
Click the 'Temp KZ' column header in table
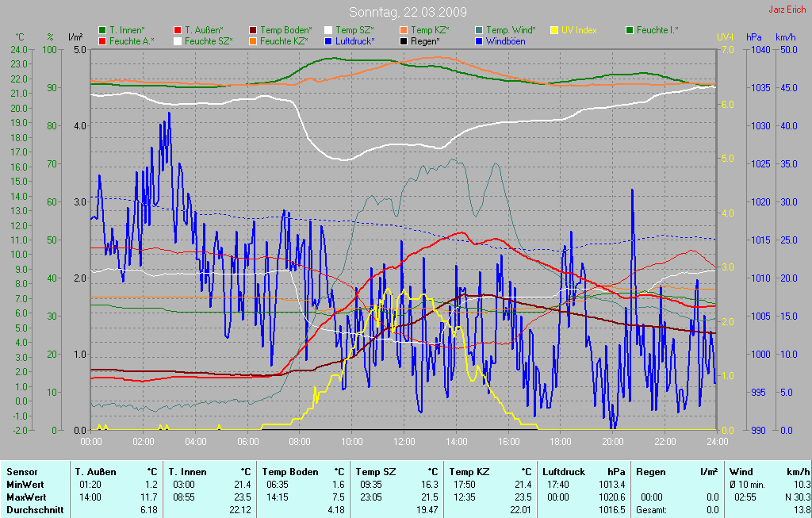click(x=469, y=472)
